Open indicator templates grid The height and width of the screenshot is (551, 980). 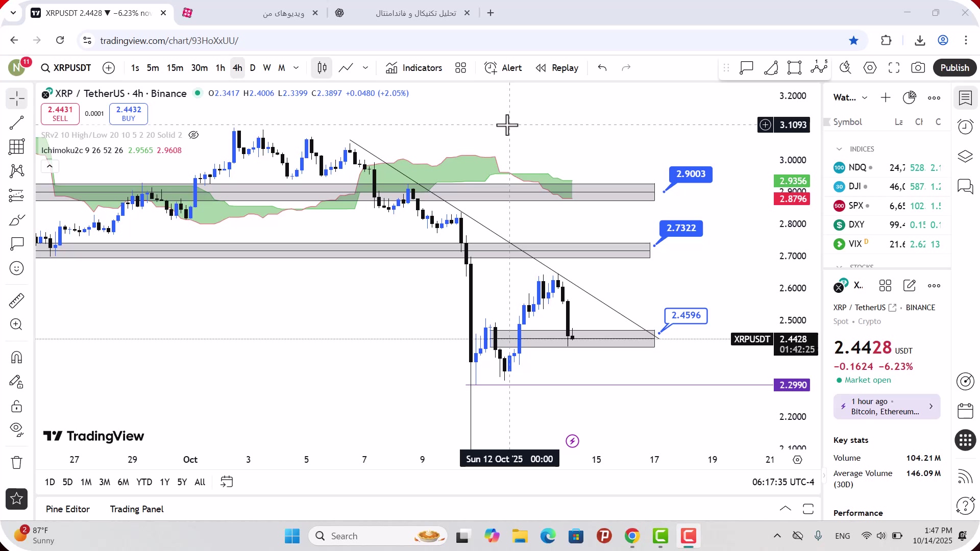pos(460,68)
